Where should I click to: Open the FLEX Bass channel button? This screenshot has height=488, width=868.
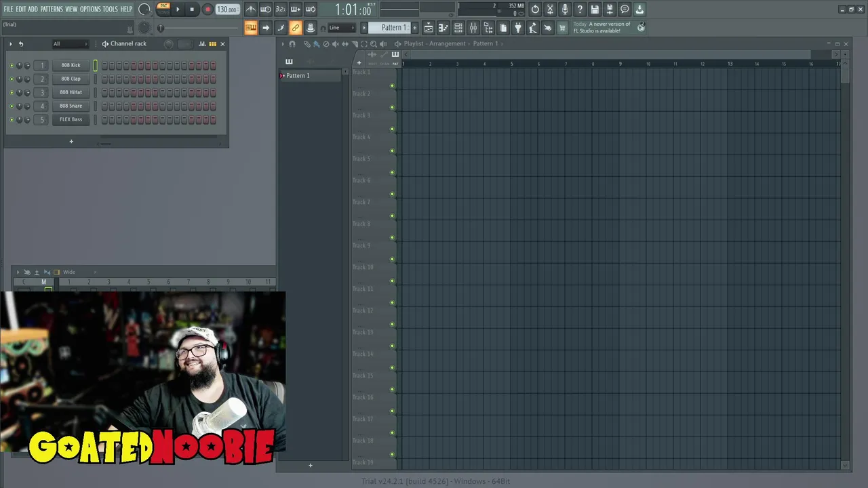click(x=71, y=119)
